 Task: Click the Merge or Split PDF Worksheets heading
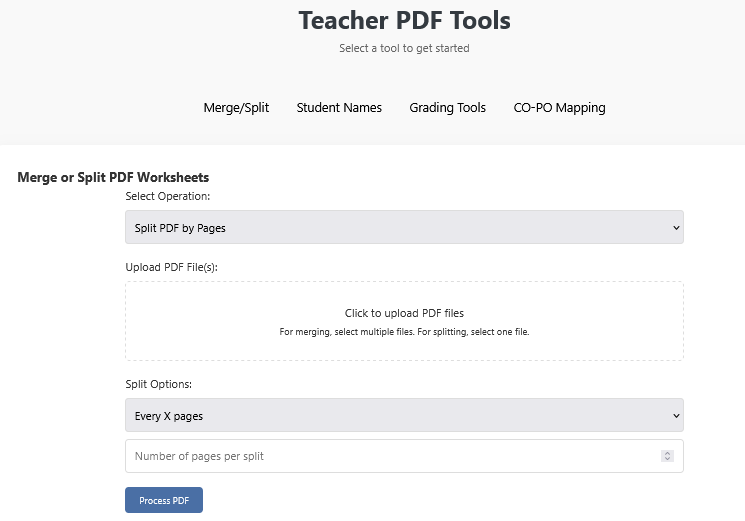click(x=113, y=177)
